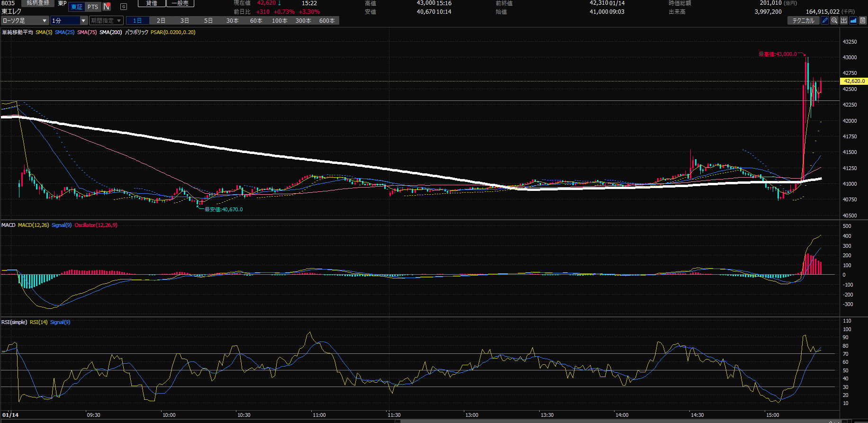The width and height of the screenshot is (868, 423).
Task: Open the ローソク足 chart type dropdown
Action: coord(25,20)
